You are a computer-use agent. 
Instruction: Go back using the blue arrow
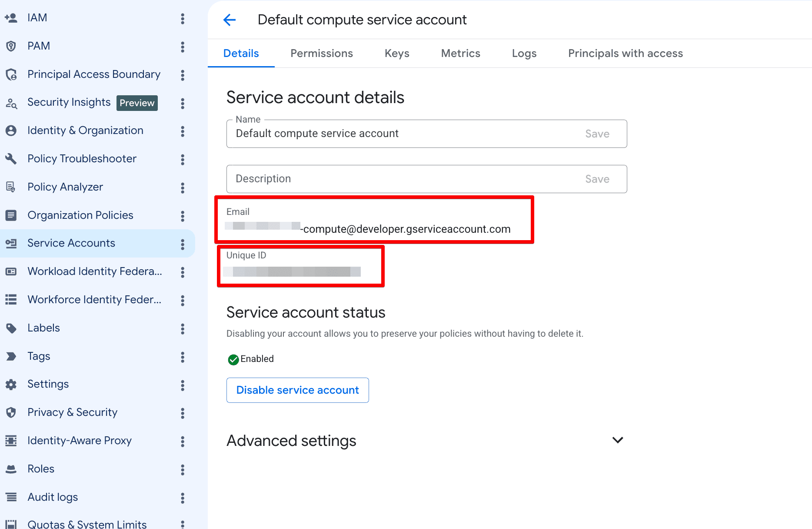229,20
